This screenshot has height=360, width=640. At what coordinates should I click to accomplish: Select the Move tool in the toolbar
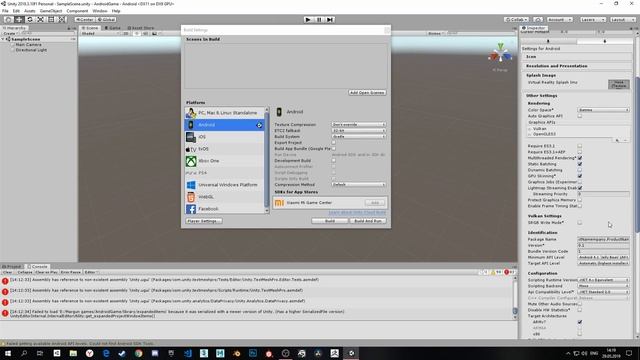coord(19,20)
